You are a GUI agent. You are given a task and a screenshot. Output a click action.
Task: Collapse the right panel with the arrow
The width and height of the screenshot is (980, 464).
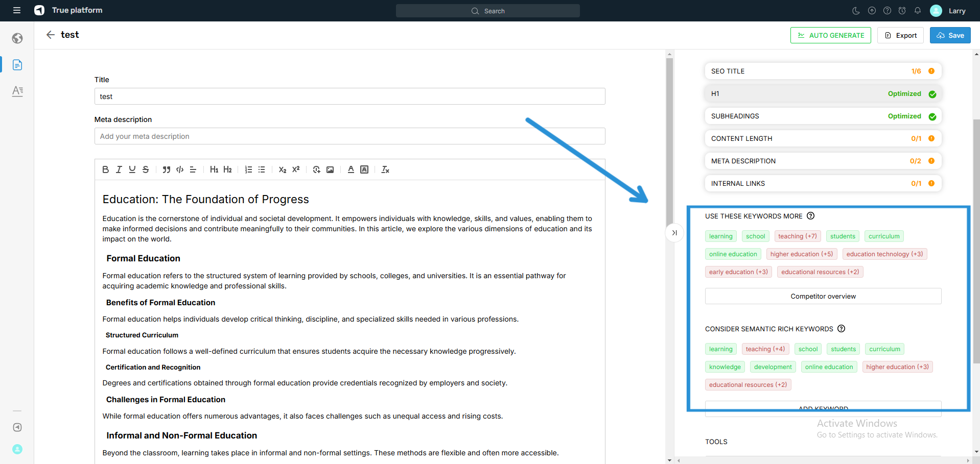tap(674, 233)
